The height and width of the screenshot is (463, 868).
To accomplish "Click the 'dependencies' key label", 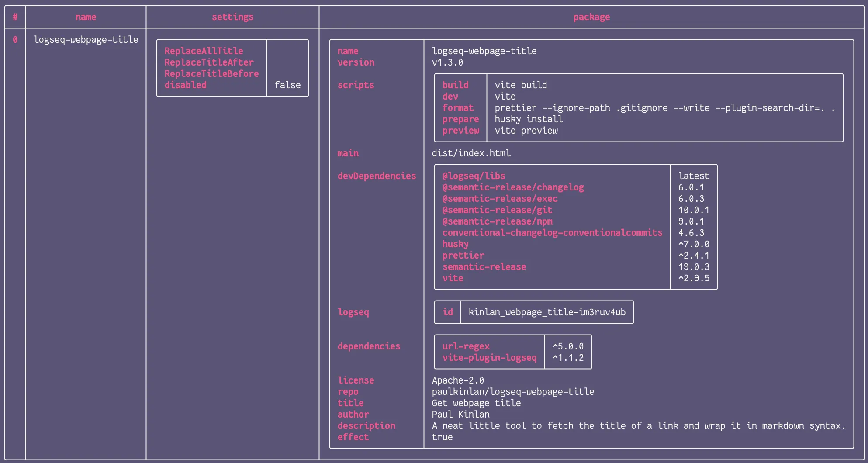I will tap(369, 346).
